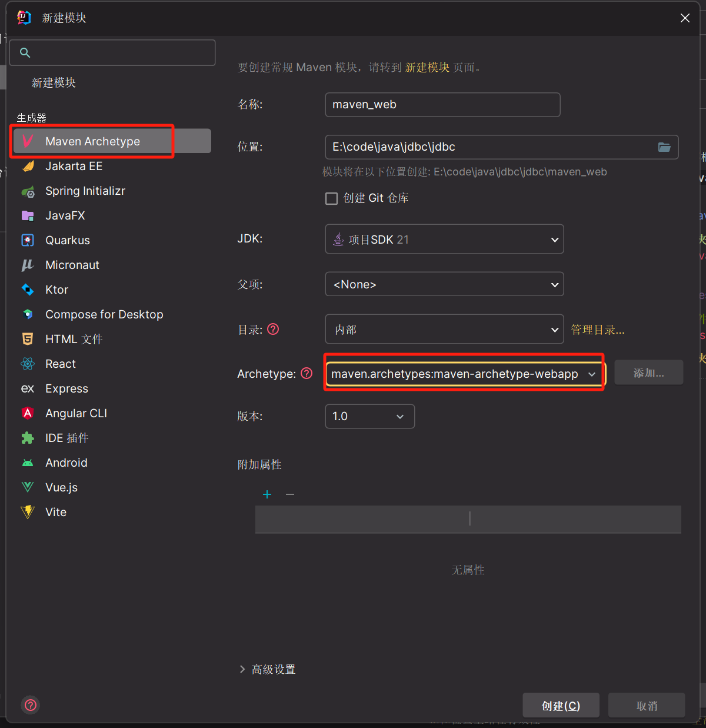Click the Android icon
The height and width of the screenshot is (728, 706).
(x=28, y=463)
